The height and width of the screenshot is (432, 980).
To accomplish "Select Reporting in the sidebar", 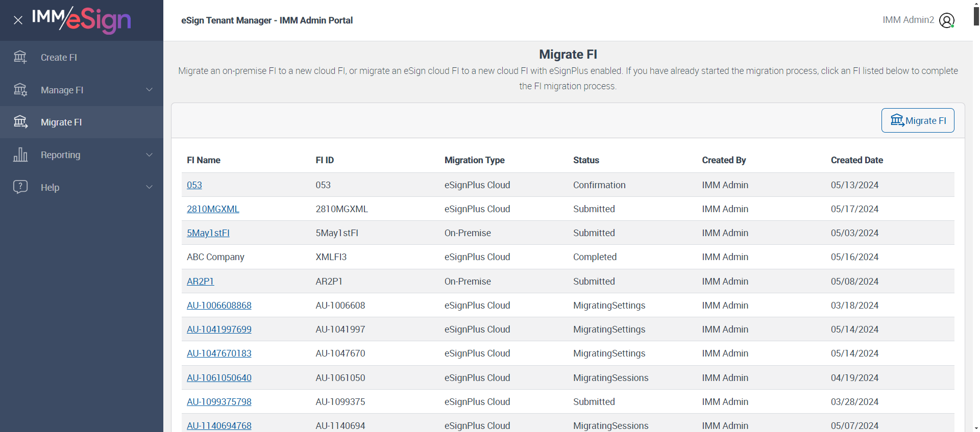I will [x=82, y=155].
